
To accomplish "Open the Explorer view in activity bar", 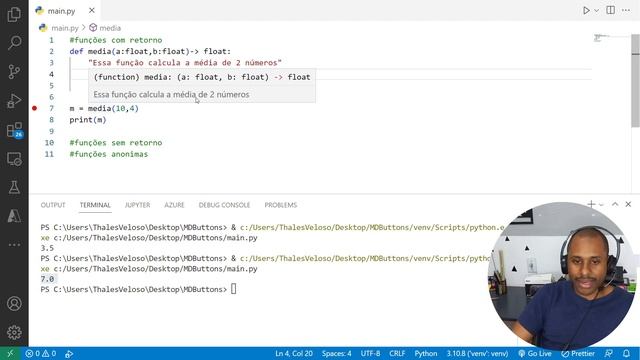I will click(x=14, y=14).
